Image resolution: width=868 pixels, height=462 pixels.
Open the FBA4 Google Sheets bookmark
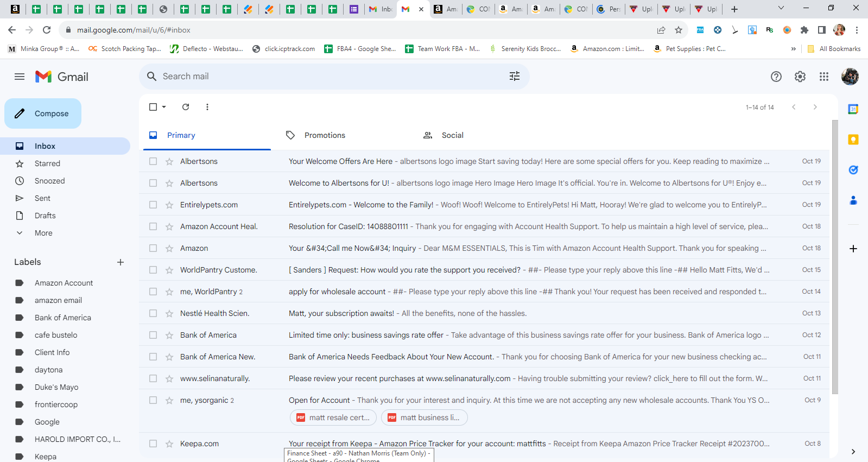click(360, 49)
